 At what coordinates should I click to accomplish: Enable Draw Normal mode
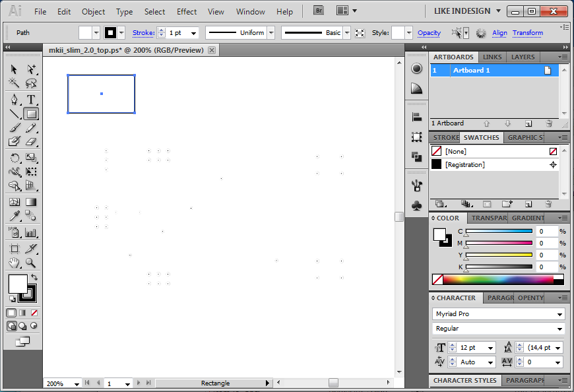[11, 326]
